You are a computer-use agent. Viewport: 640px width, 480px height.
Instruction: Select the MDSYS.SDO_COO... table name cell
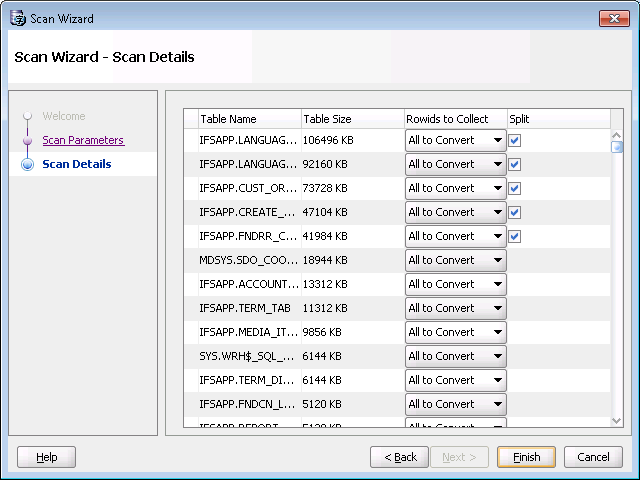[249, 260]
